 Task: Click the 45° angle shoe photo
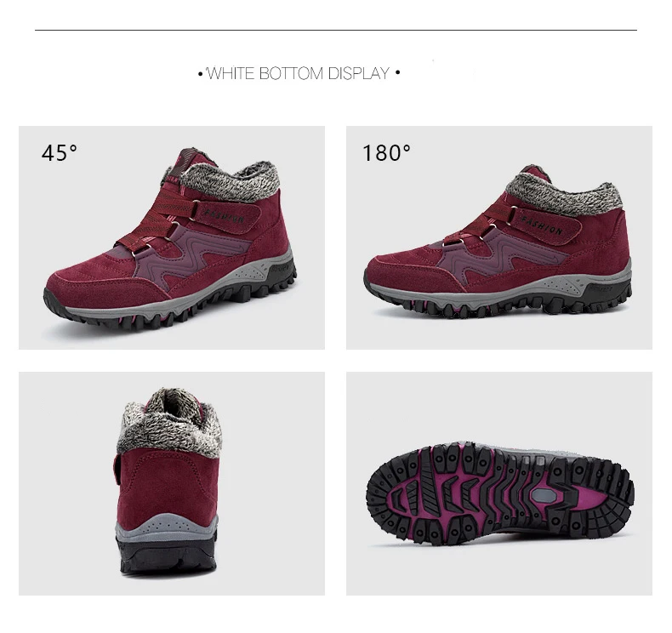172,237
